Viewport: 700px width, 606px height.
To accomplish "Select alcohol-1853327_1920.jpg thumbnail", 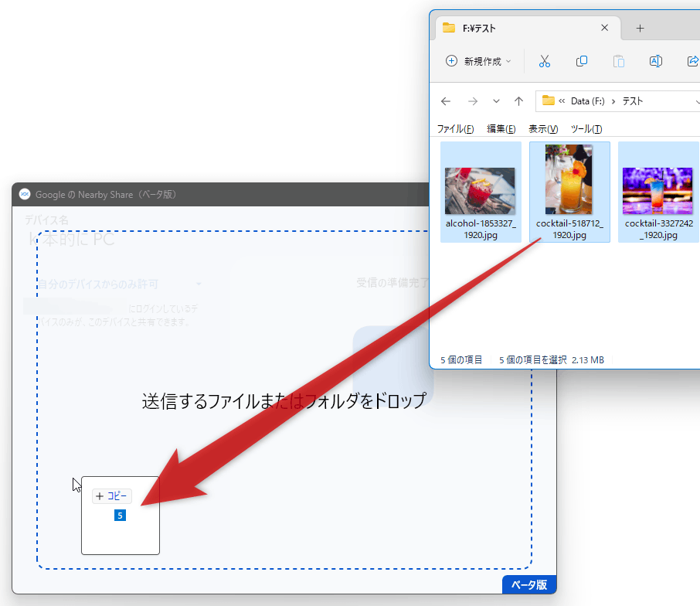I will (481, 192).
